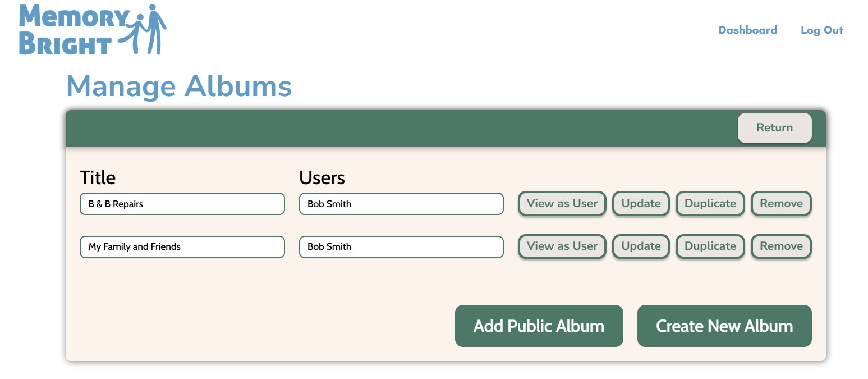
Task: Update the B & B Repairs album
Action: coord(641,204)
